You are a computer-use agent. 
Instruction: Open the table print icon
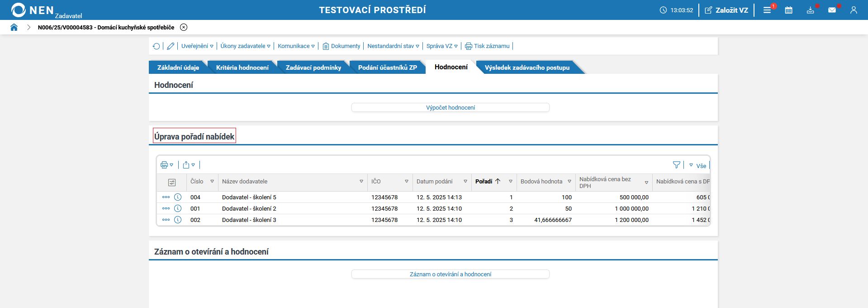pyautogui.click(x=164, y=165)
